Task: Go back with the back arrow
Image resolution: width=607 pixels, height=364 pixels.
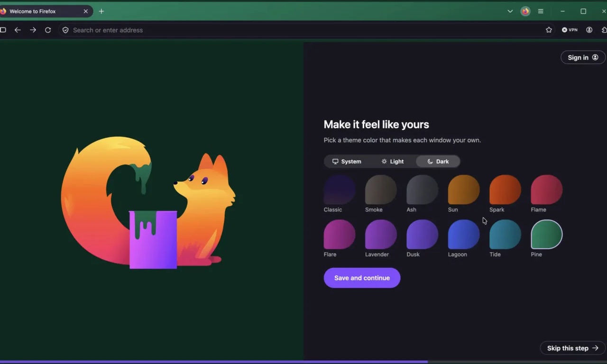Action: click(18, 30)
